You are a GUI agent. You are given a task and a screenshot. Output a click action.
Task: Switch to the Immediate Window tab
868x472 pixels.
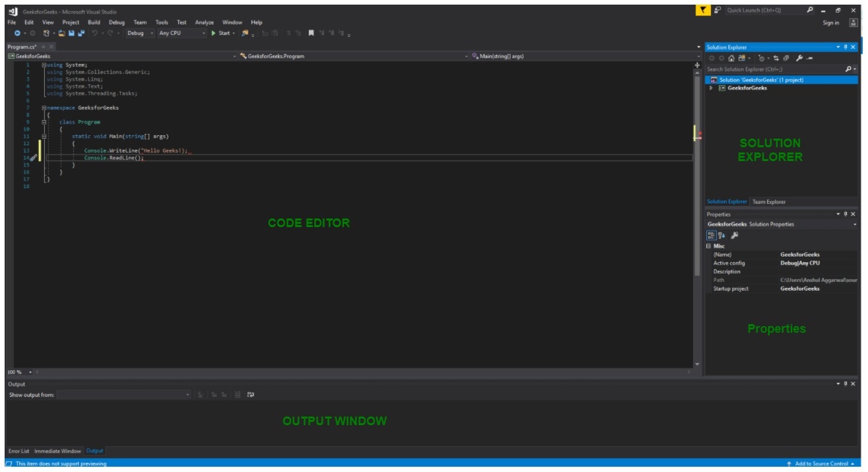[57, 451]
